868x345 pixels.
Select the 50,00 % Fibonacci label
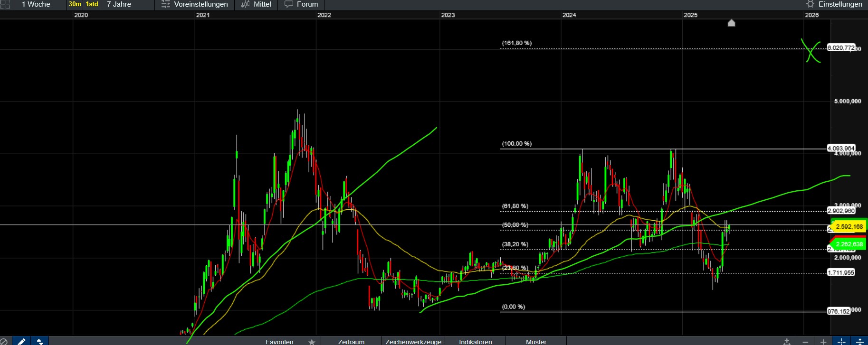515,225
